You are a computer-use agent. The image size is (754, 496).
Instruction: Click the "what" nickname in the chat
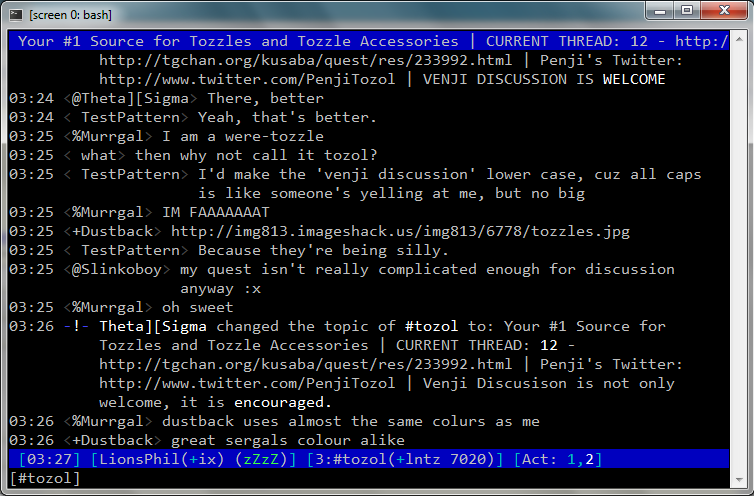(98, 155)
